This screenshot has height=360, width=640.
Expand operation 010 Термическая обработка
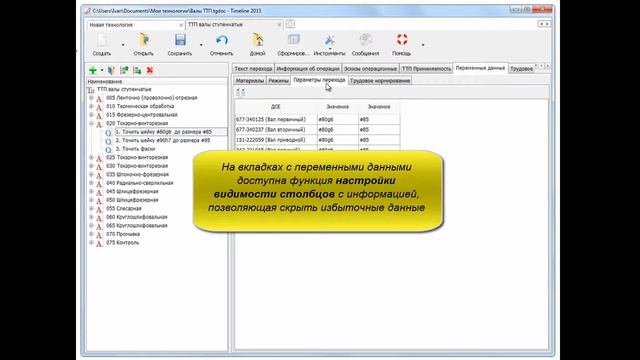click(91, 106)
